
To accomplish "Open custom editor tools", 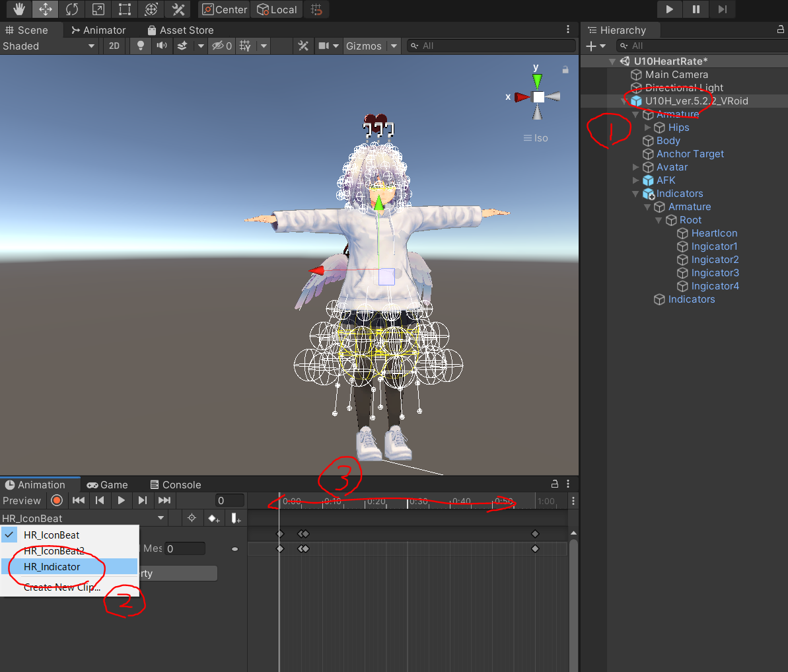I will (178, 9).
